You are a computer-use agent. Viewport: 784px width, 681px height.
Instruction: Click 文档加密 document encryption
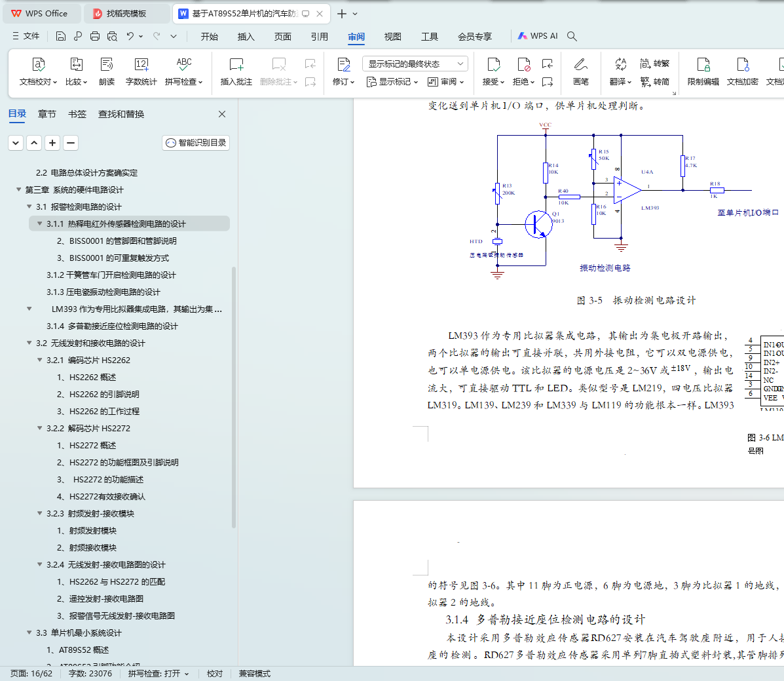pos(743,71)
